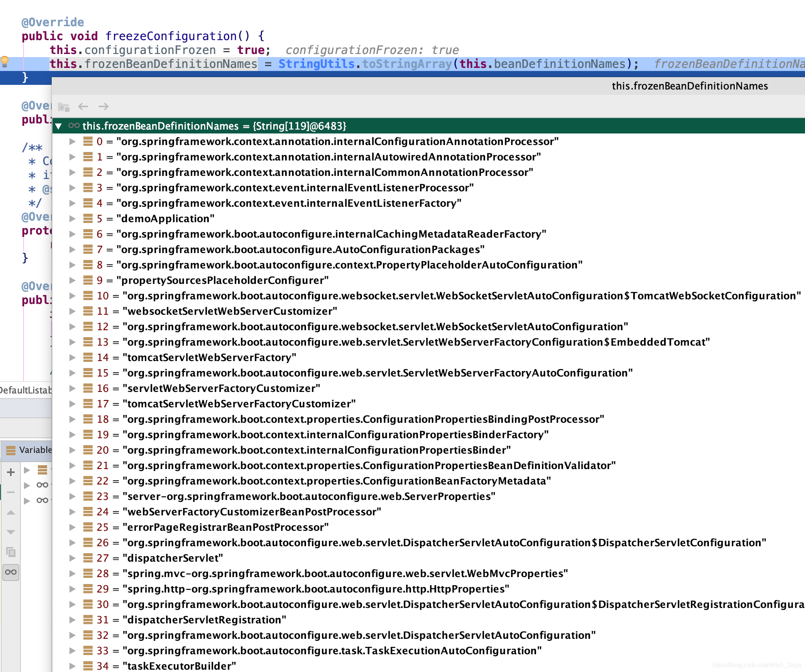
Task: Click the remove watch minus icon
Action: 11,492
